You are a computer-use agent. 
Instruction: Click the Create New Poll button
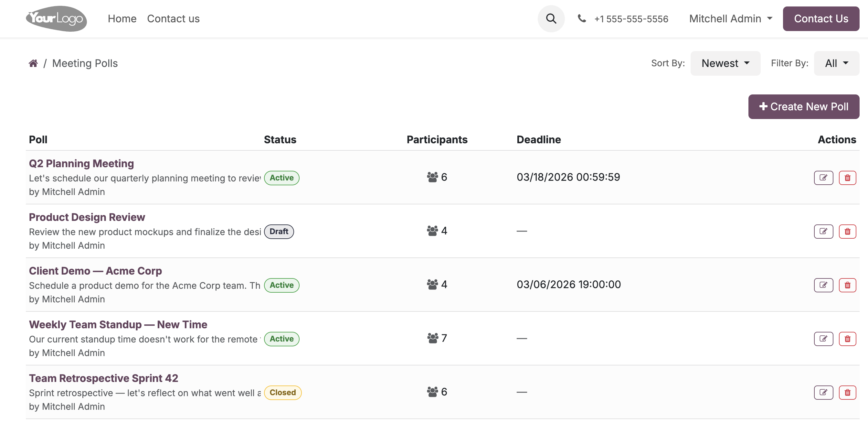pyautogui.click(x=803, y=107)
